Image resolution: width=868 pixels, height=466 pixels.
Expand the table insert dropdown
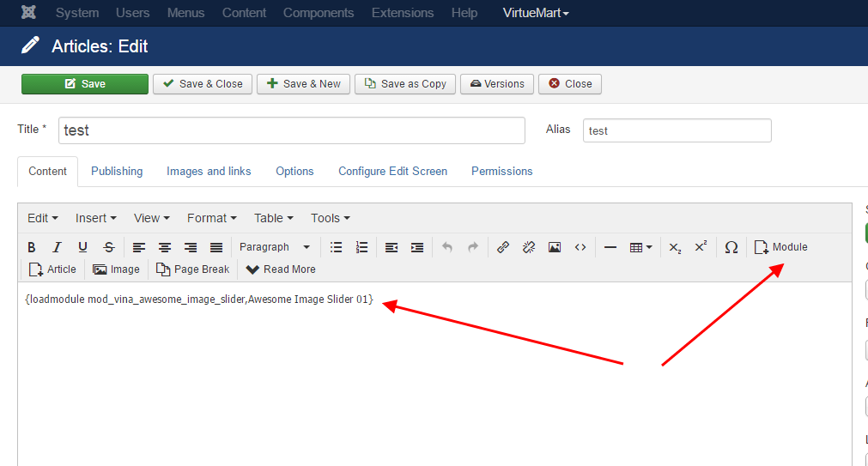click(x=640, y=247)
